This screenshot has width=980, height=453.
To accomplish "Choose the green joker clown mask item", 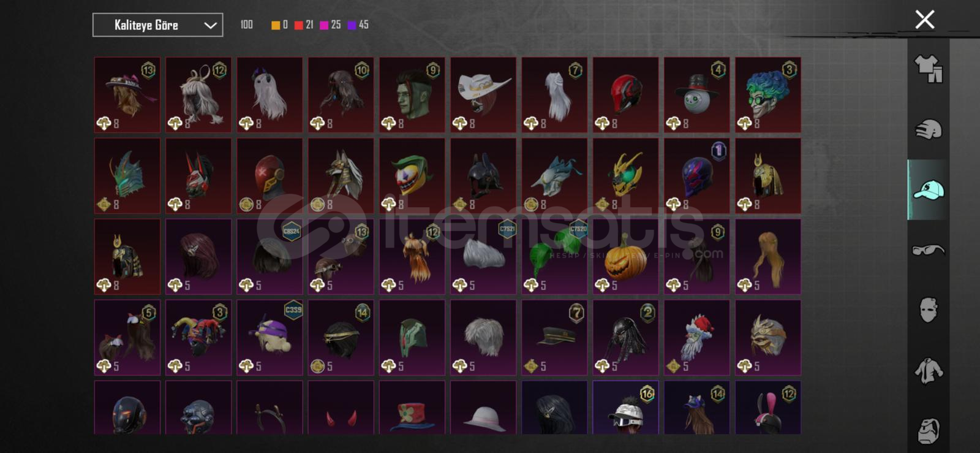I will 412,176.
